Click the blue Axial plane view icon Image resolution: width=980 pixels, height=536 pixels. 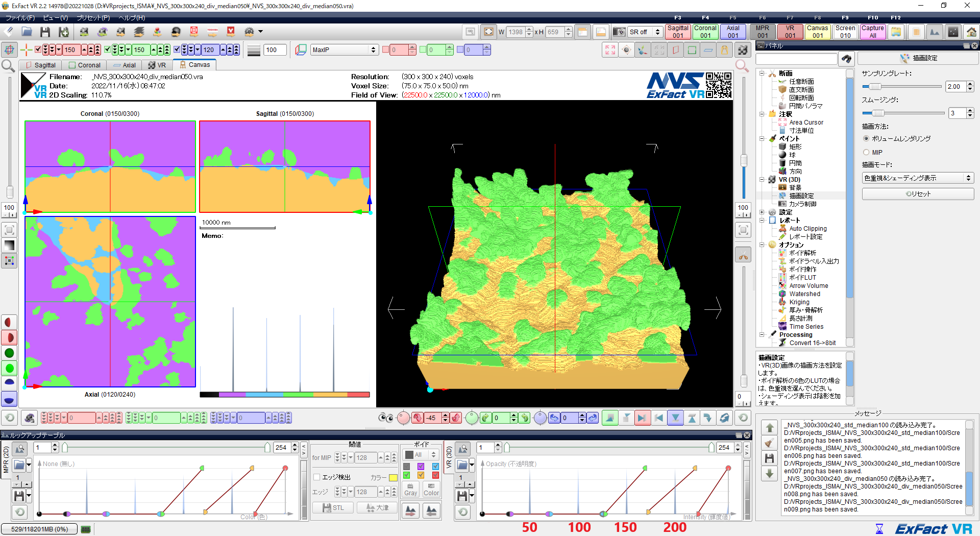708,50
